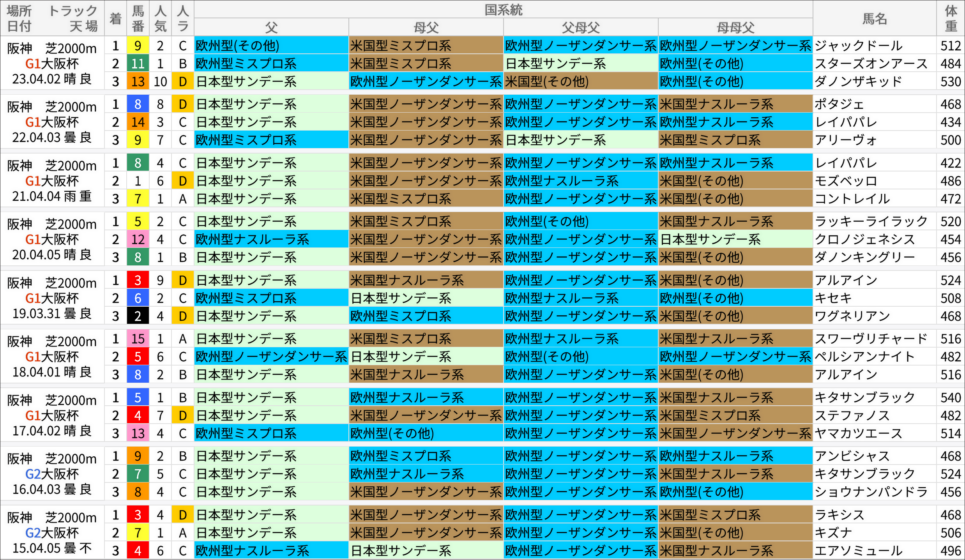Screen dimensions: 965x560
Task: Click the 母母父 column header
Action: point(735,27)
